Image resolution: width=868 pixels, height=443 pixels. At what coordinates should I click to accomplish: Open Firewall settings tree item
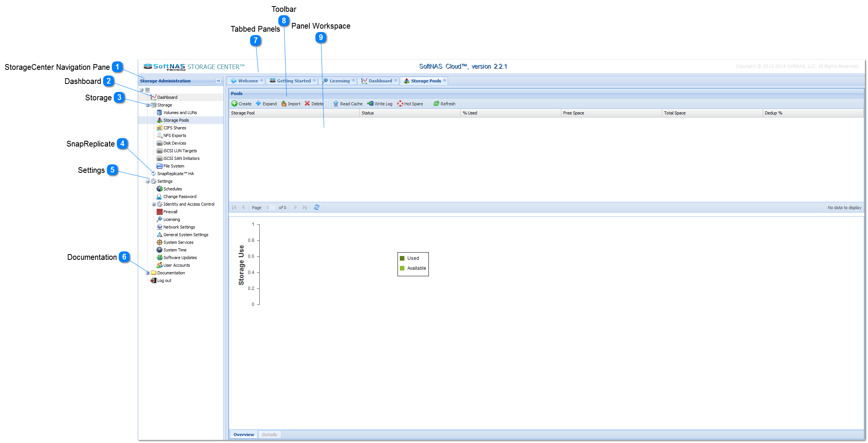pyautogui.click(x=170, y=212)
